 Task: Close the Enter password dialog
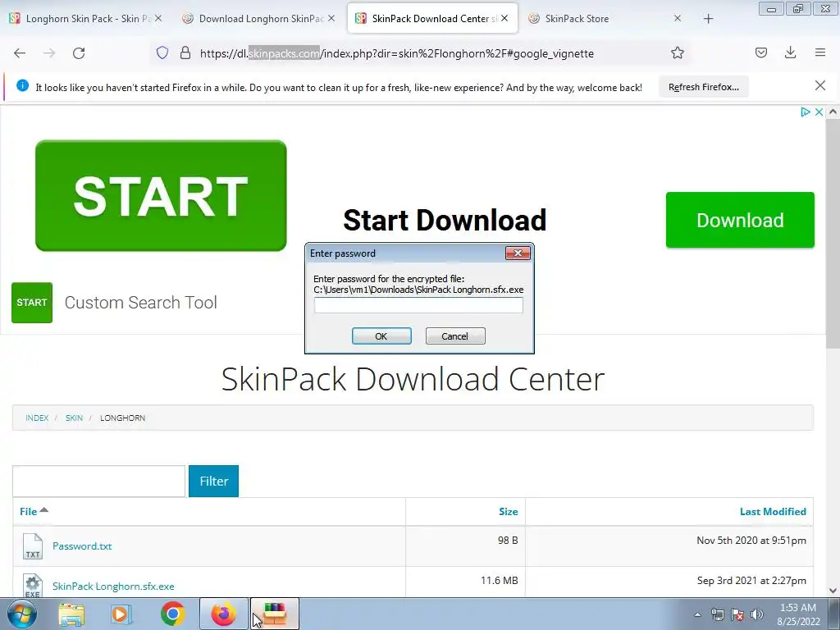pyautogui.click(x=518, y=253)
